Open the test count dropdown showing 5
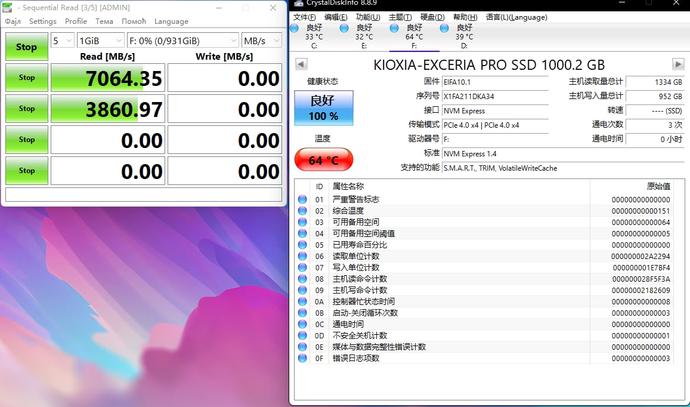 pyautogui.click(x=62, y=41)
